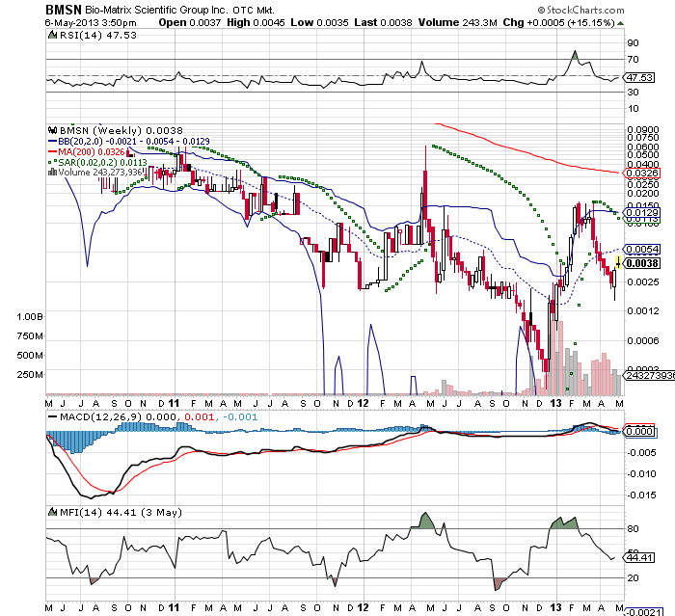The image size is (675, 616).
Task: Click the 'MA(200) 0.0326' legend text
Action: pos(92,152)
